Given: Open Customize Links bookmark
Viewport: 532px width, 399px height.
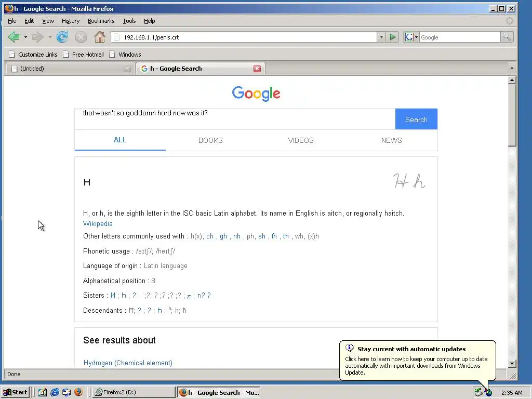Looking at the screenshot, I should pyautogui.click(x=33, y=55).
